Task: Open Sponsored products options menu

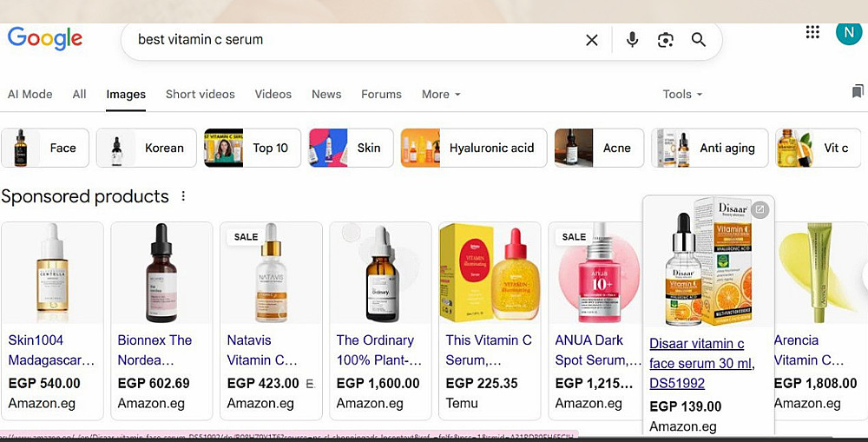Action: pos(183,196)
